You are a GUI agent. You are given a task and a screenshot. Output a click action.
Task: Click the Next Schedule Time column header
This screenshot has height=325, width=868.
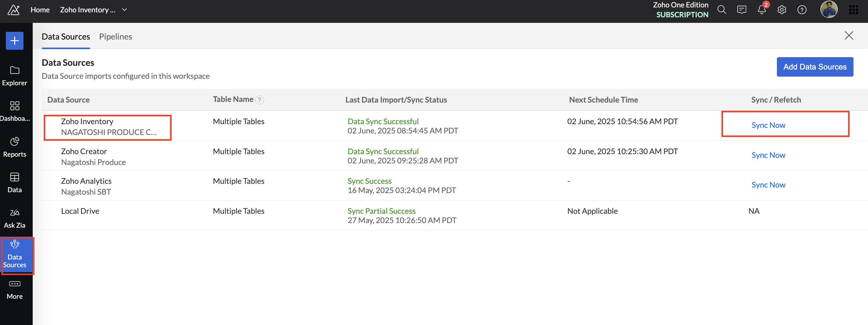pos(603,100)
